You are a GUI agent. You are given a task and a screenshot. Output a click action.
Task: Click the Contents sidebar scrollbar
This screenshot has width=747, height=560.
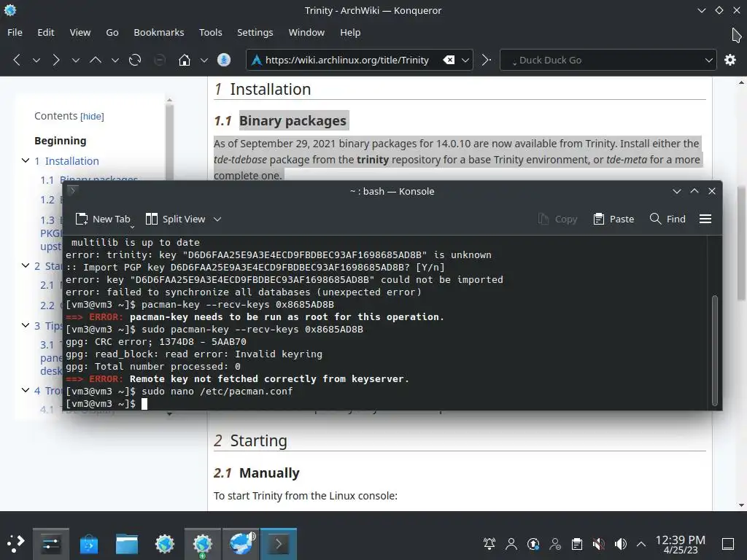(169, 143)
